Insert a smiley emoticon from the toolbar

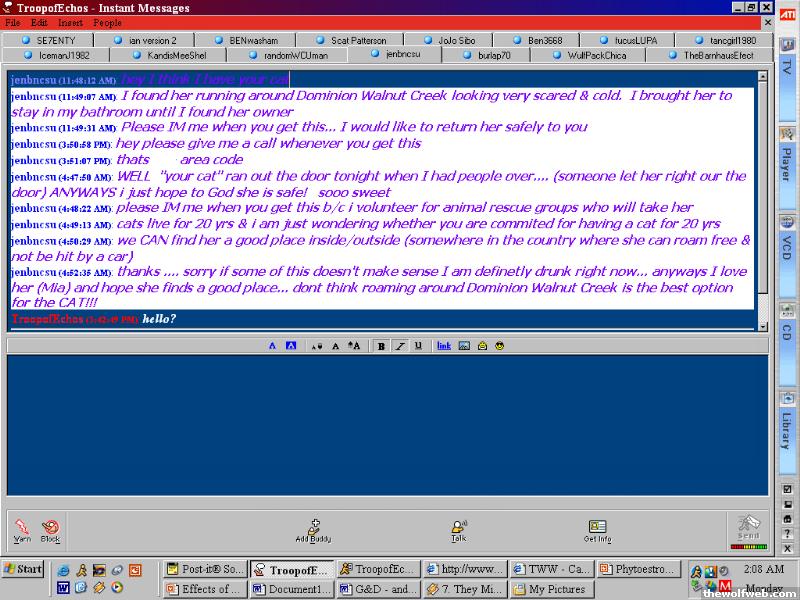coord(481,346)
